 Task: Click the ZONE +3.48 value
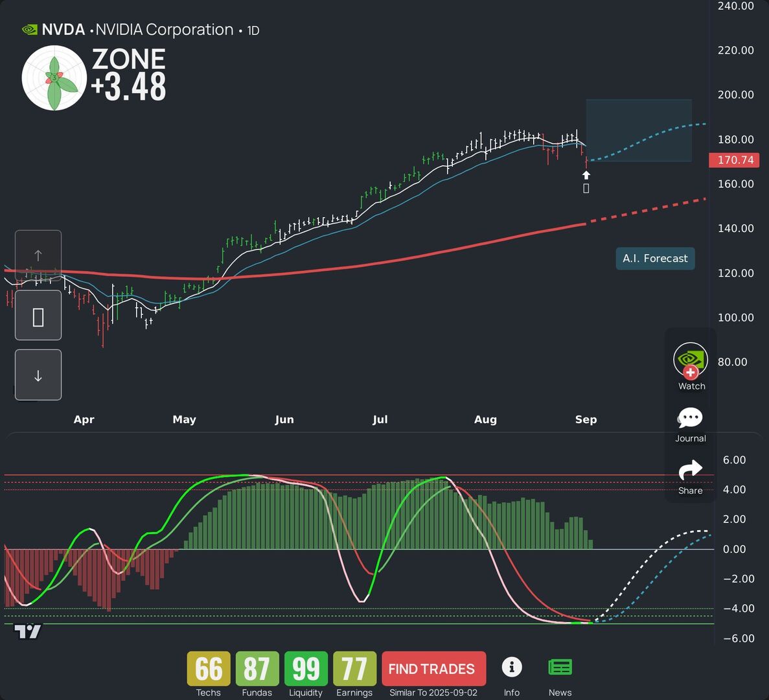tap(128, 75)
